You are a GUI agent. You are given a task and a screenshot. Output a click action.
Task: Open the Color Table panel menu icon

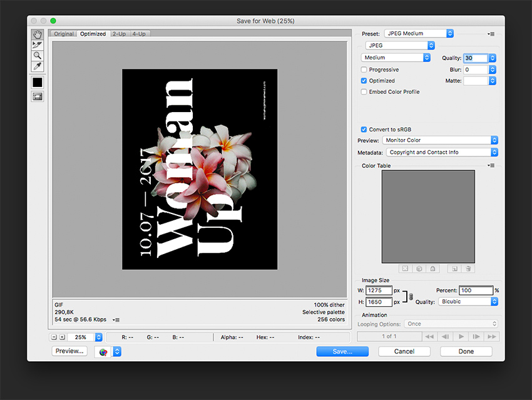pos(491,165)
